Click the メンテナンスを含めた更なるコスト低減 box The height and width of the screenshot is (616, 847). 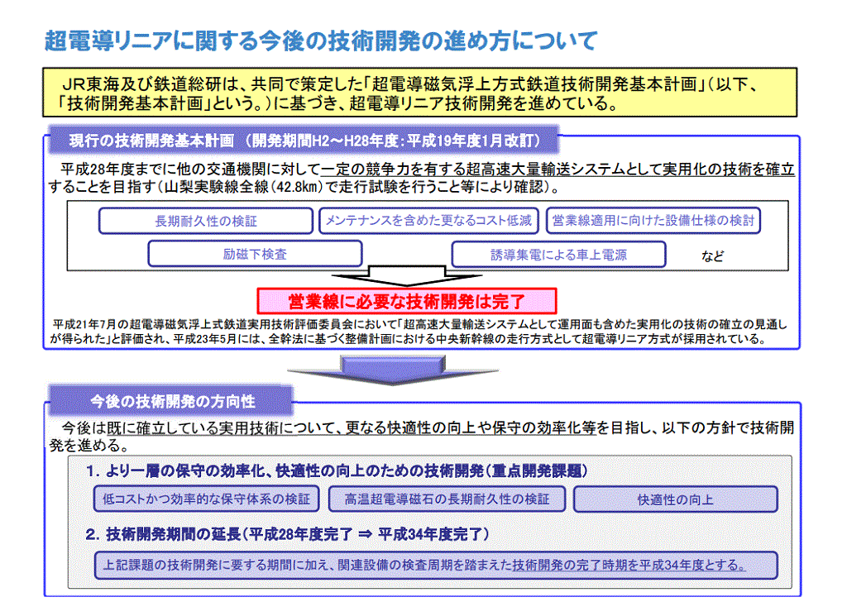click(428, 221)
